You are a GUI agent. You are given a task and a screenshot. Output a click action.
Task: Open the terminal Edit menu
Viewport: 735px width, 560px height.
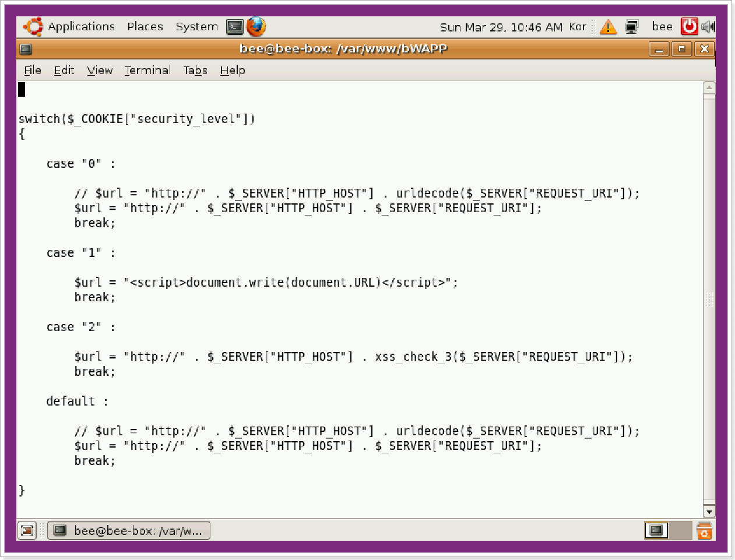[x=64, y=71]
